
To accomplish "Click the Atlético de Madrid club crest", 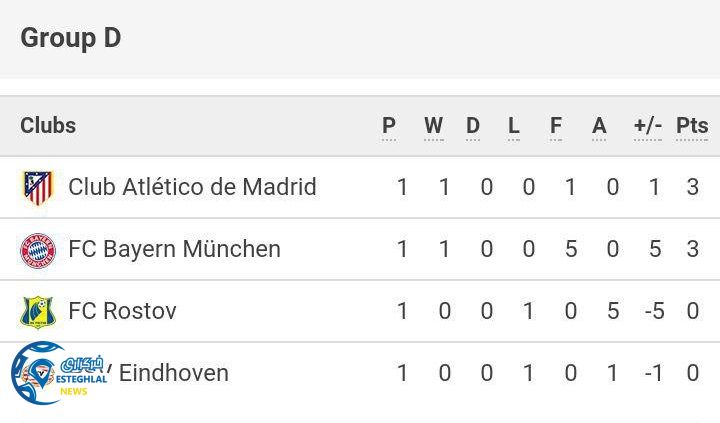I will (38, 188).
